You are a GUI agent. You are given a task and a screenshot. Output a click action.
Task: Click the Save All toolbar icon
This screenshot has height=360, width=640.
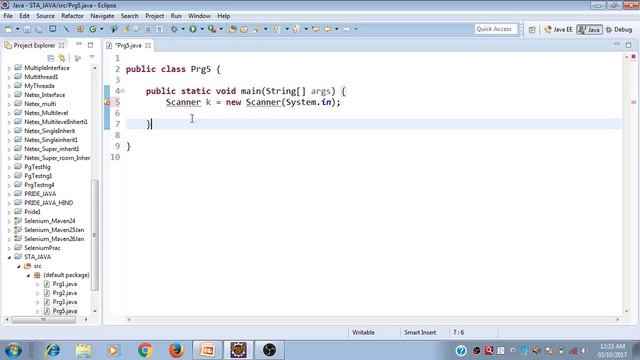point(39,29)
